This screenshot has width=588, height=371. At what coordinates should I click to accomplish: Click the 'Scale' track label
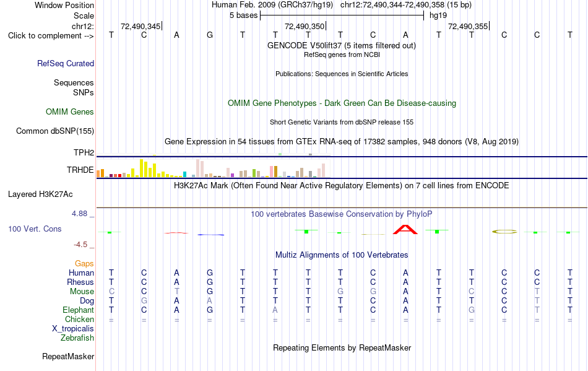84,15
